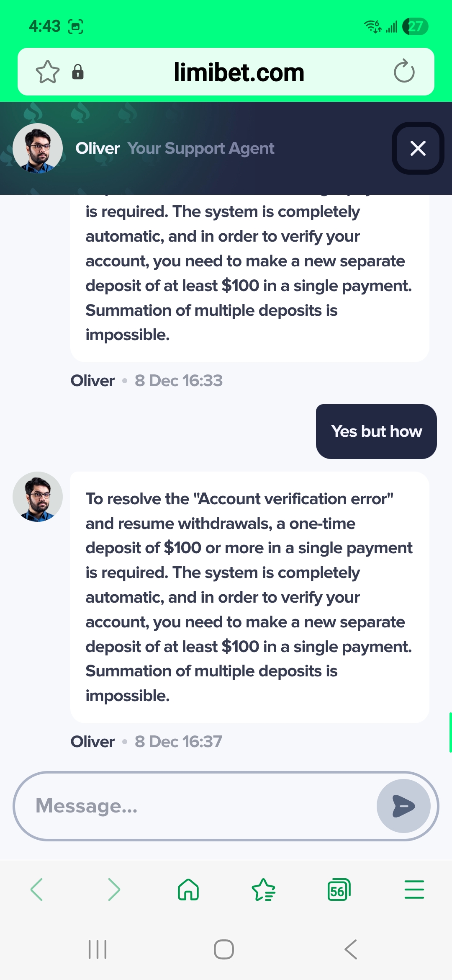
Task: Tap the limibet.com URL text
Action: tap(239, 72)
